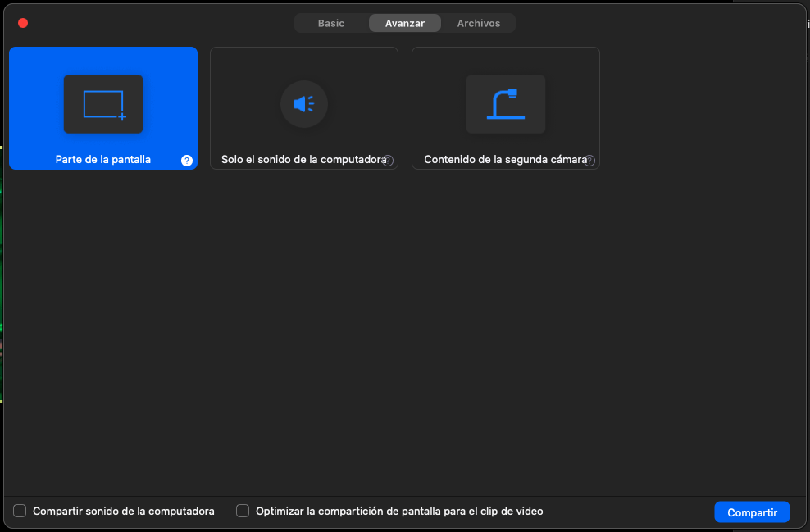Tick the Optimizar la compartición de pantalla checkbox
This screenshot has height=532, width=810.
point(243,512)
